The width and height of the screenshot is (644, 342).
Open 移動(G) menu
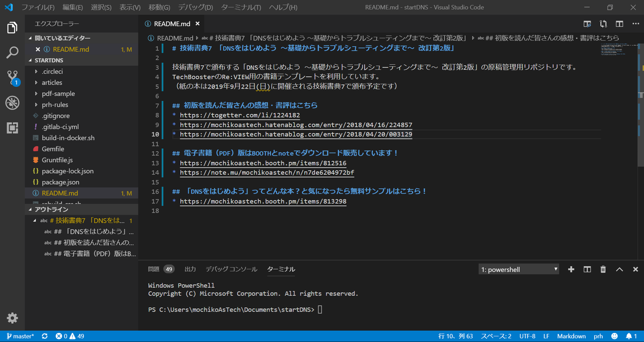159,8
